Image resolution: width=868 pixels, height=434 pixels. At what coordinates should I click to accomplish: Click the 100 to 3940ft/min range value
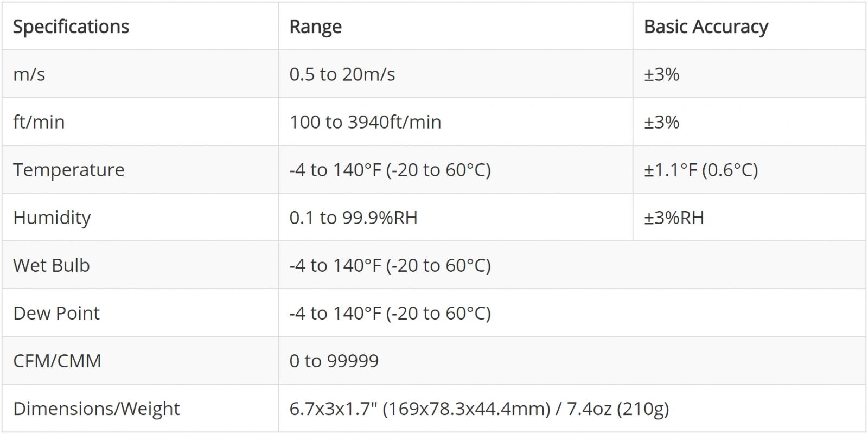point(365,122)
